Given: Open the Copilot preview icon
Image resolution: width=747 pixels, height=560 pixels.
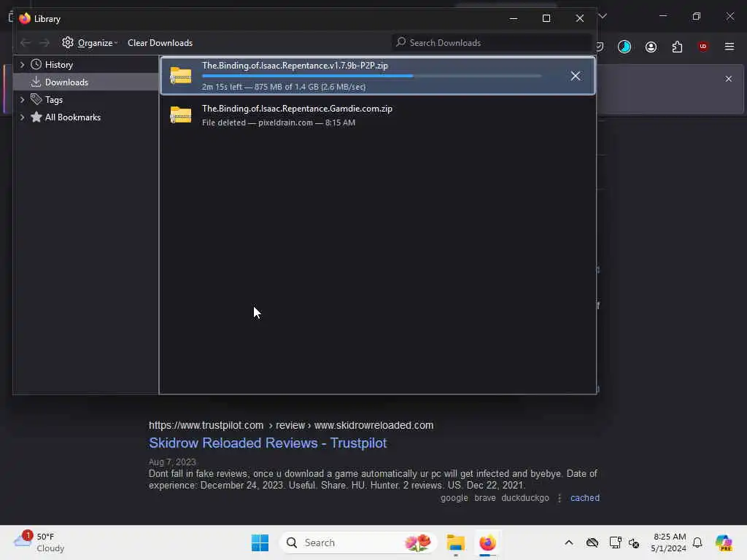Looking at the screenshot, I should (x=724, y=542).
